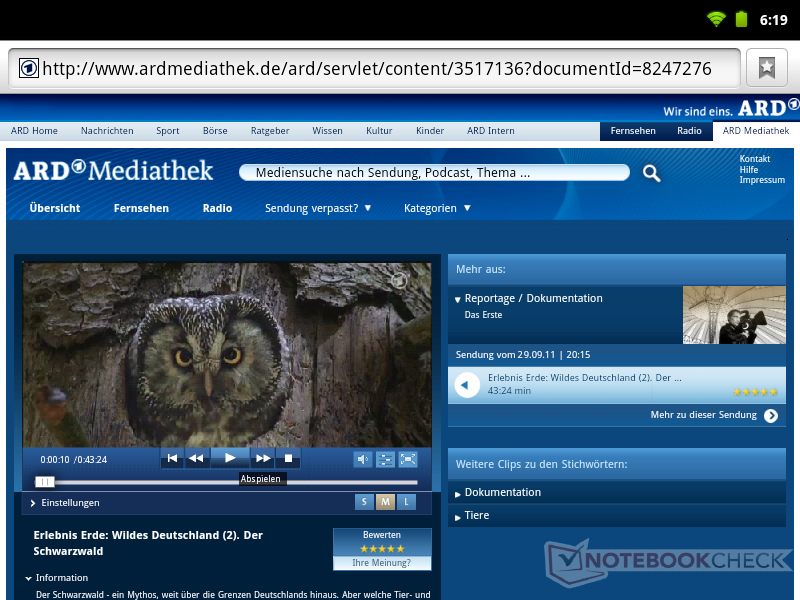Open Hilfe link
This screenshot has height=600, width=800.
[x=748, y=169]
